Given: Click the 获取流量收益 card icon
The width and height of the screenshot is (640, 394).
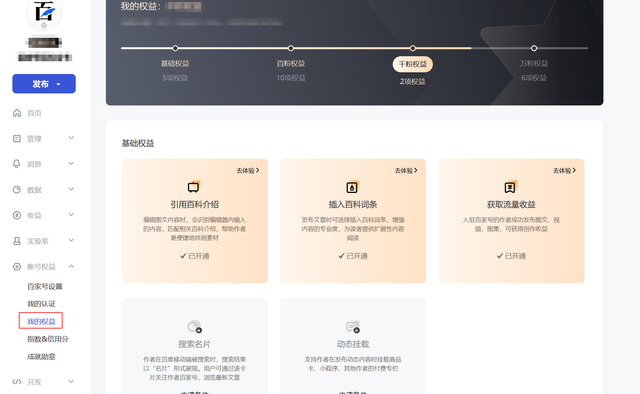Looking at the screenshot, I should coord(510,187).
